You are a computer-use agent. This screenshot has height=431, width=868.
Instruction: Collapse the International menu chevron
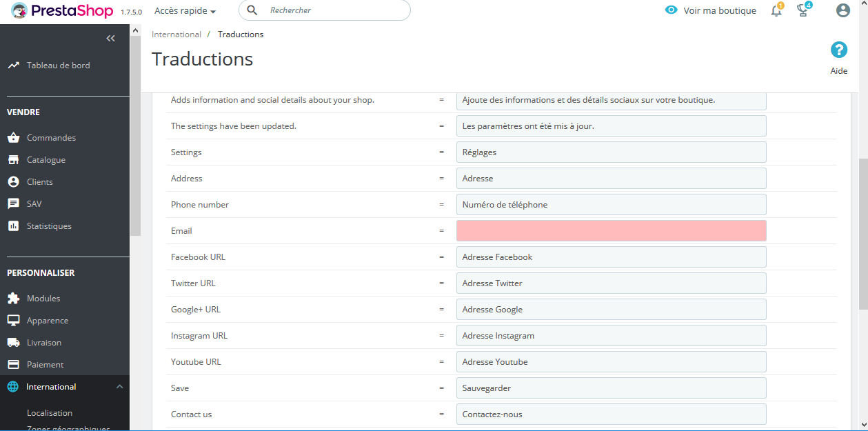119,387
